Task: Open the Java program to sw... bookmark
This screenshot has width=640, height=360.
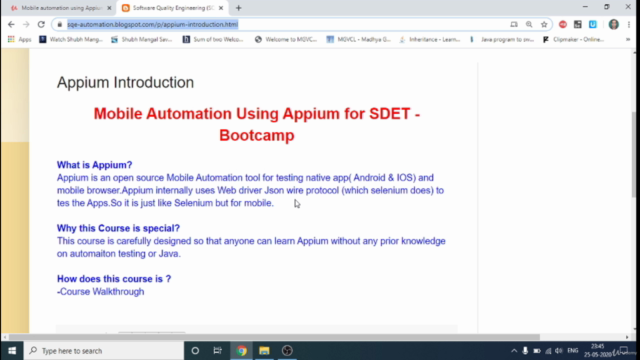Action: click(502, 39)
